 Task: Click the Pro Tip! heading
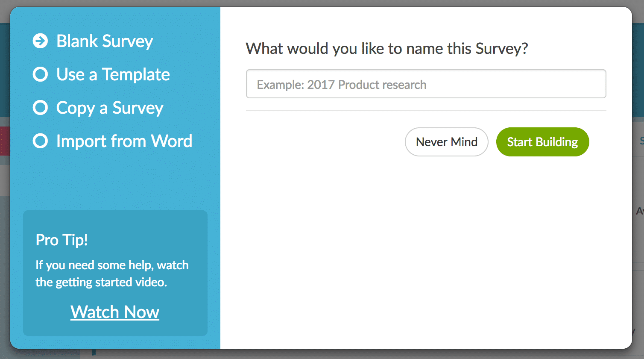(61, 240)
